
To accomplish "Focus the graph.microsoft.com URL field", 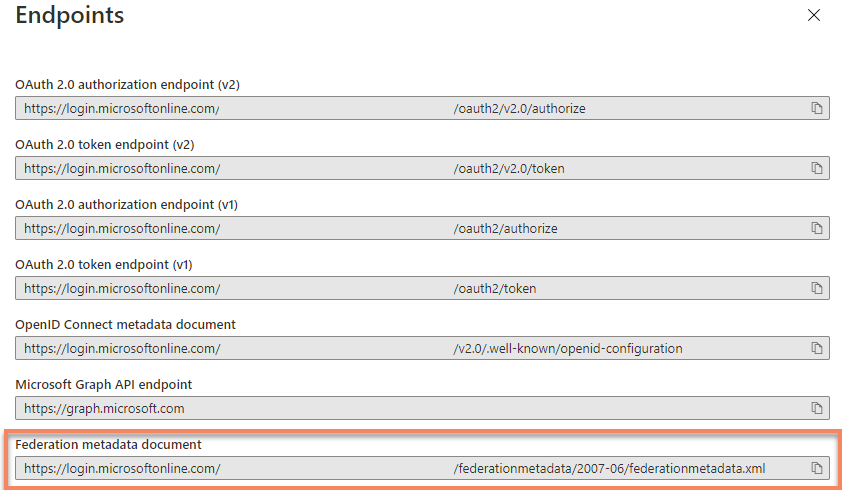I will tap(400, 408).
